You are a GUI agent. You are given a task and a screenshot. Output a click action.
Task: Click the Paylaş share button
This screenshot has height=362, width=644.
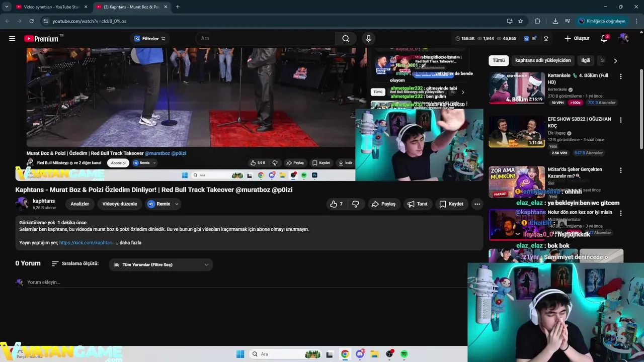point(383,204)
